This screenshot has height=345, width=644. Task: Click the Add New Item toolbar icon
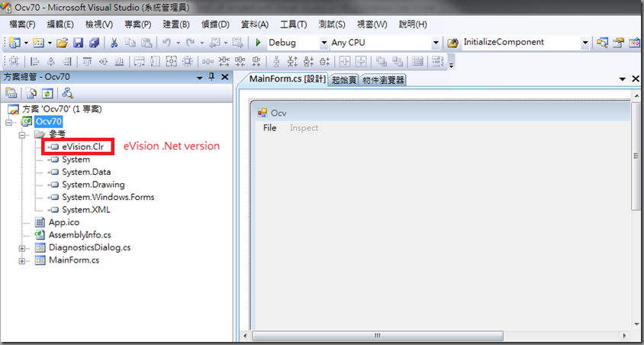click(39, 43)
